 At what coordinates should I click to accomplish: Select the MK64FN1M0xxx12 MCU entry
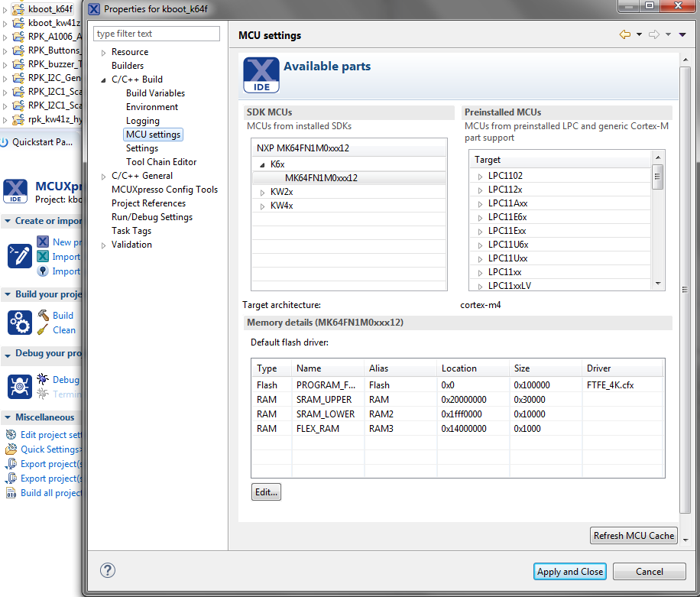[x=321, y=177]
